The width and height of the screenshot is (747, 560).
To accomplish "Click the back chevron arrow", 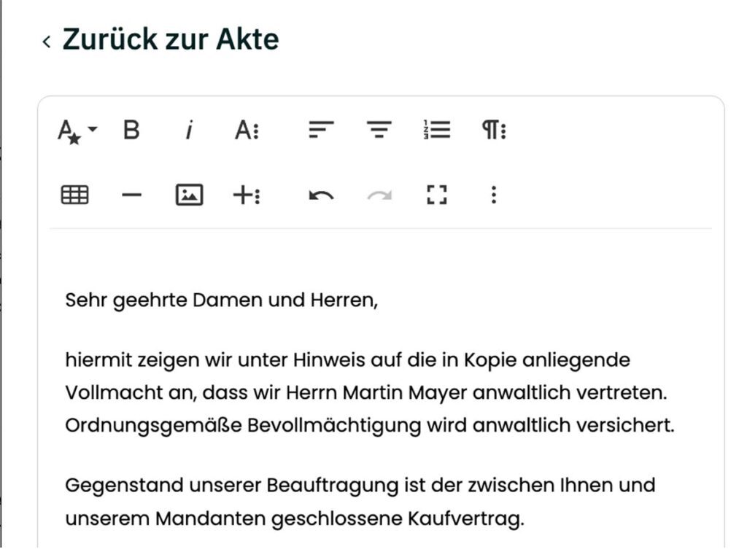I will click(45, 40).
